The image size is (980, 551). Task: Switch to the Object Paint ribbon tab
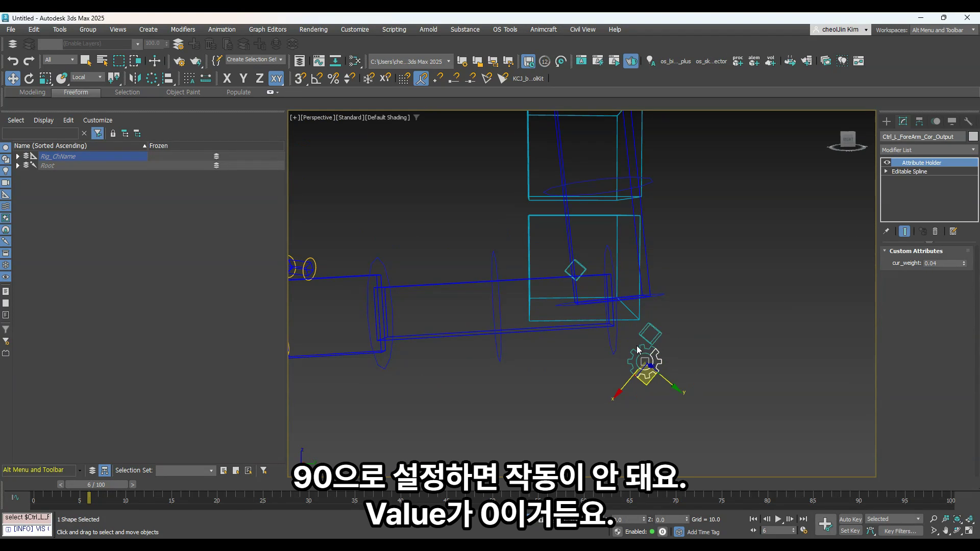point(183,92)
